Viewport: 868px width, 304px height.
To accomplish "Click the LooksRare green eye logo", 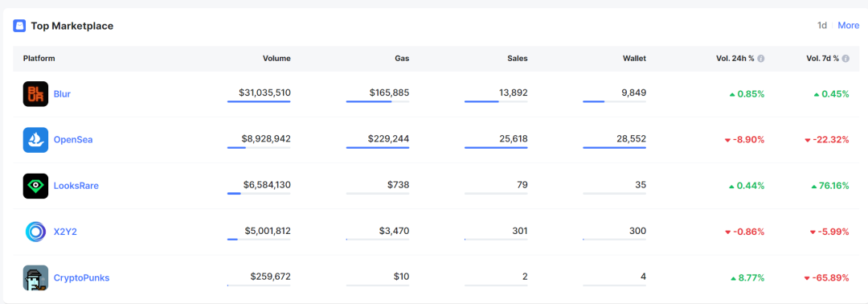I will (x=35, y=186).
